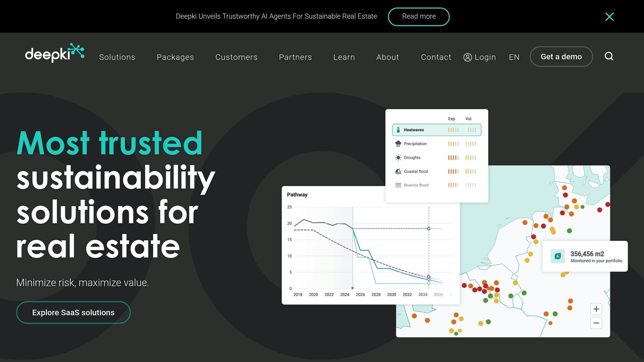This screenshot has width=644, height=362.
Task: Click the 2025 timeline marker on Pathway chart
Action: (x=353, y=288)
